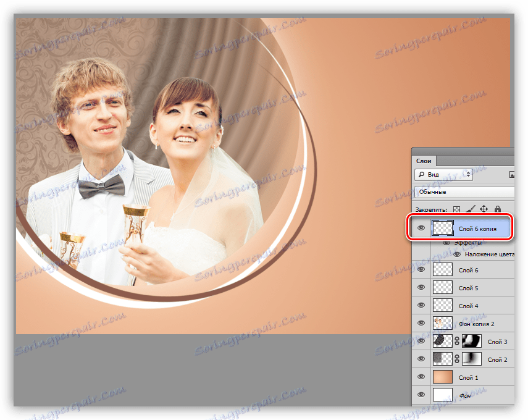The image size is (528, 420).
Task: Hide the Фон background layer
Action: [421, 395]
